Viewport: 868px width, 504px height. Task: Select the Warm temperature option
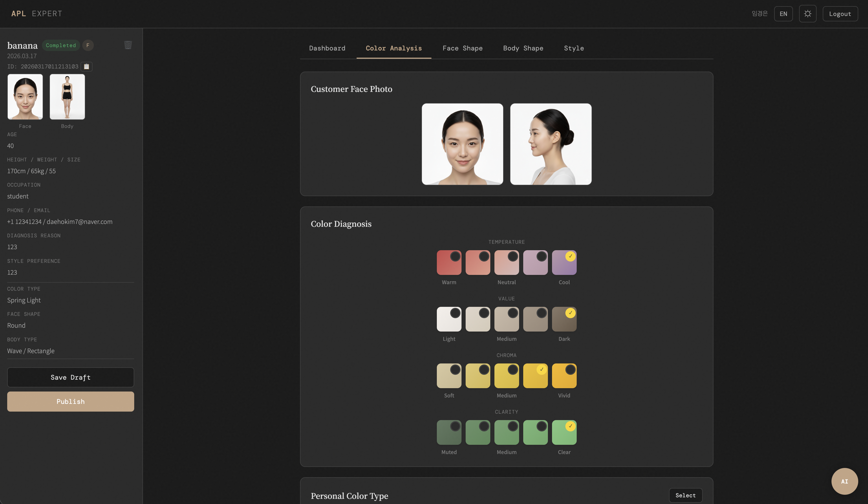tap(449, 263)
